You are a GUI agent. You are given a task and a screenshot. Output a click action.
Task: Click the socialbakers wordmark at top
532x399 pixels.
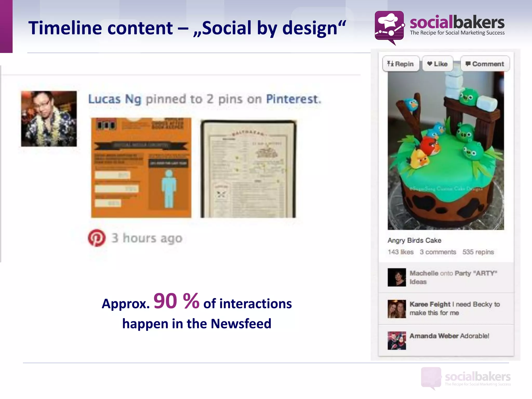pyautogui.click(x=457, y=22)
